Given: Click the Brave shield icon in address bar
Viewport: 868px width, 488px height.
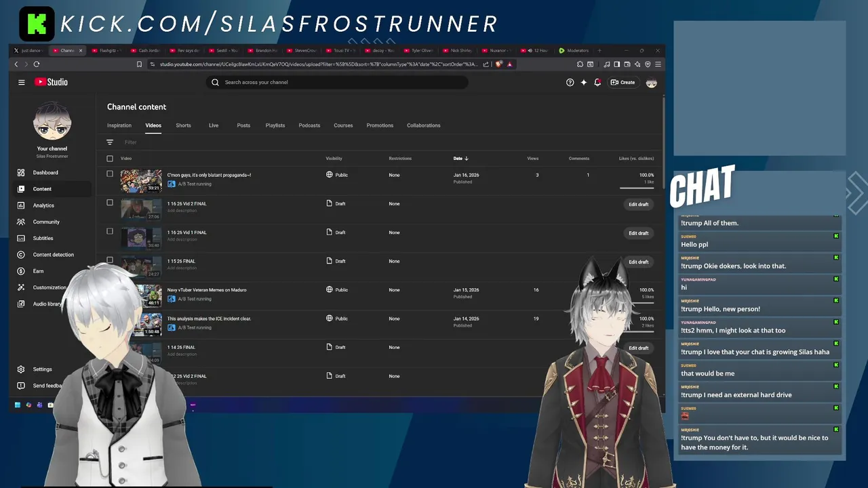Looking at the screenshot, I should coord(499,64).
